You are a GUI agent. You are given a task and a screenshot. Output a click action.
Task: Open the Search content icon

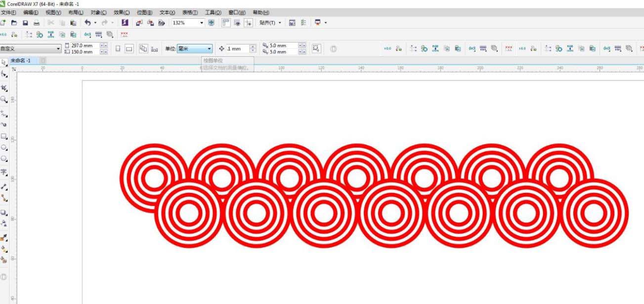click(125, 23)
